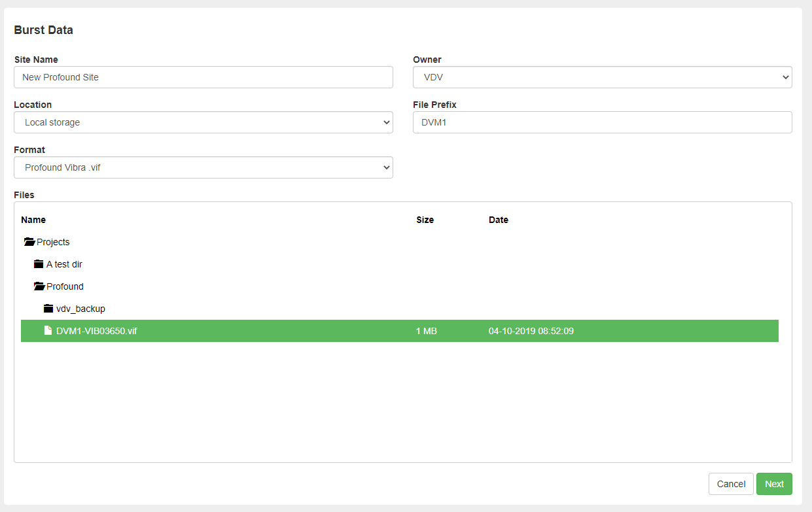Click the Cancel button

click(x=731, y=484)
